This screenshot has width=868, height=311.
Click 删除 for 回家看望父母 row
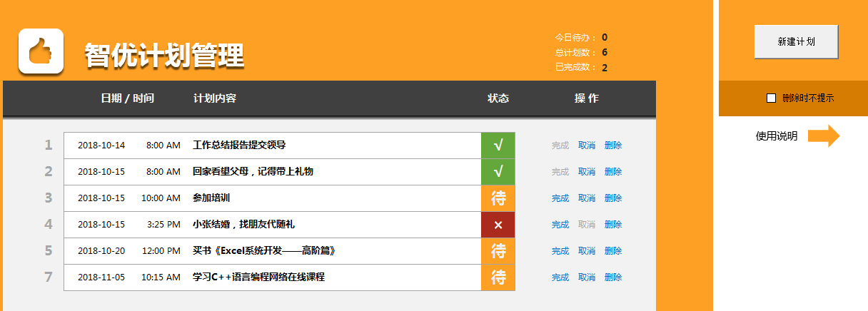click(x=613, y=172)
